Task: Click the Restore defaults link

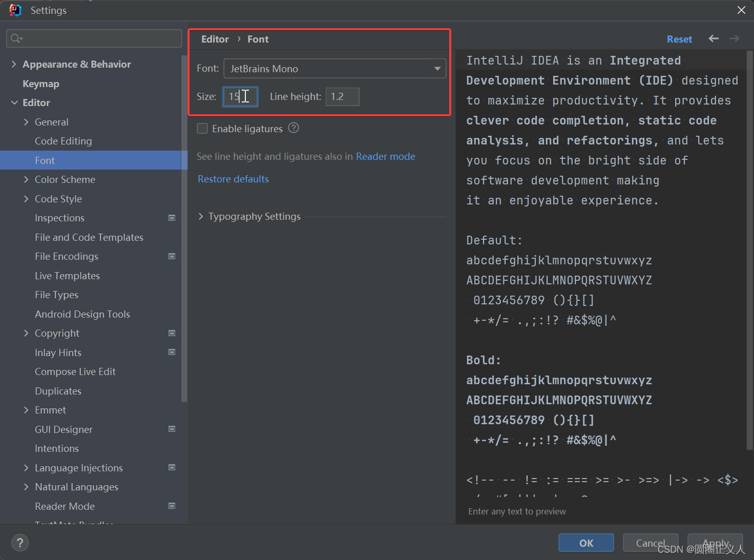Action: [x=233, y=179]
